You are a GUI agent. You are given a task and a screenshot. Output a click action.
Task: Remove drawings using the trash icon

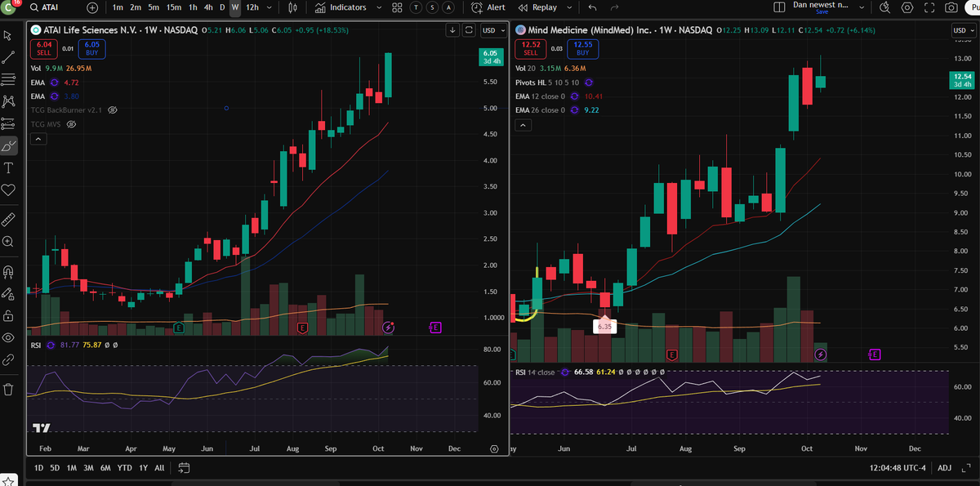click(x=8, y=389)
